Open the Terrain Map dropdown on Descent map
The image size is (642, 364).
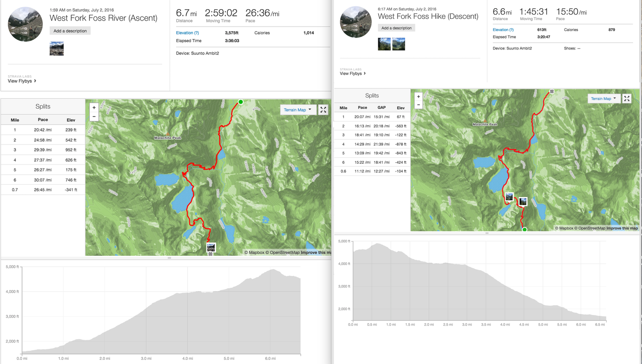(603, 99)
